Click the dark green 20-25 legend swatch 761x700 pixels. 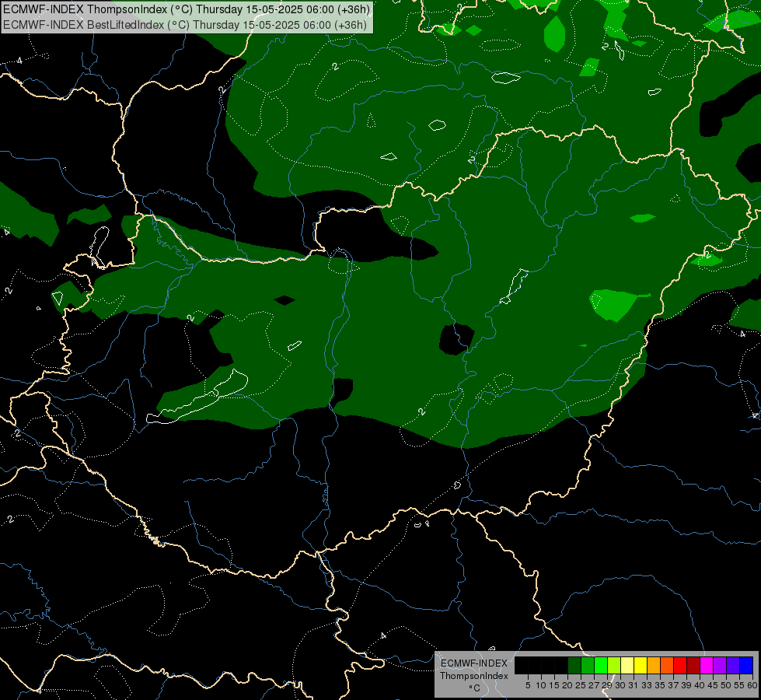pyautogui.click(x=574, y=665)
